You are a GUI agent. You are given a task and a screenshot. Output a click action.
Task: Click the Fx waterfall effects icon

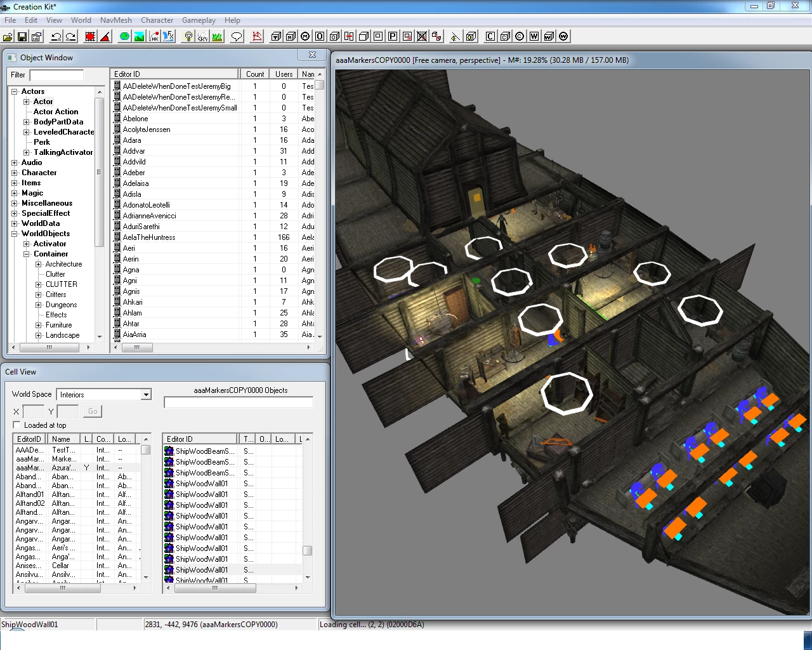(x=168, y=37)
